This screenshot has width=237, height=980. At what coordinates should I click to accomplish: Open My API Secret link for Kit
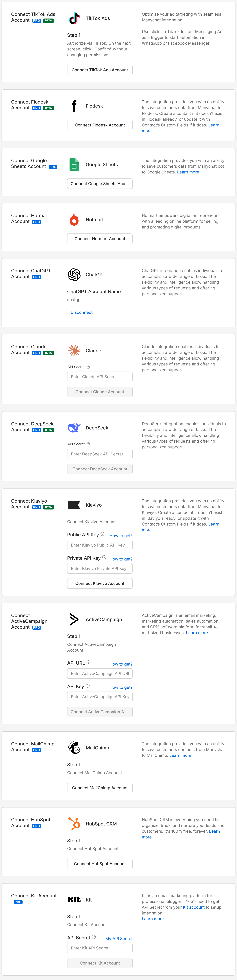point(119,939)
